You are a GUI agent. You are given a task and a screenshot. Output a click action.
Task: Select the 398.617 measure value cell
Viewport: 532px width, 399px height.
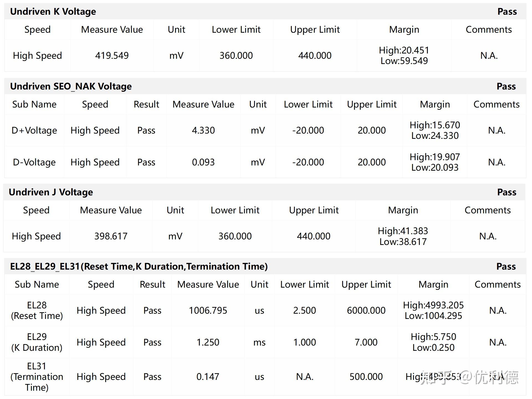coord(111,236)
